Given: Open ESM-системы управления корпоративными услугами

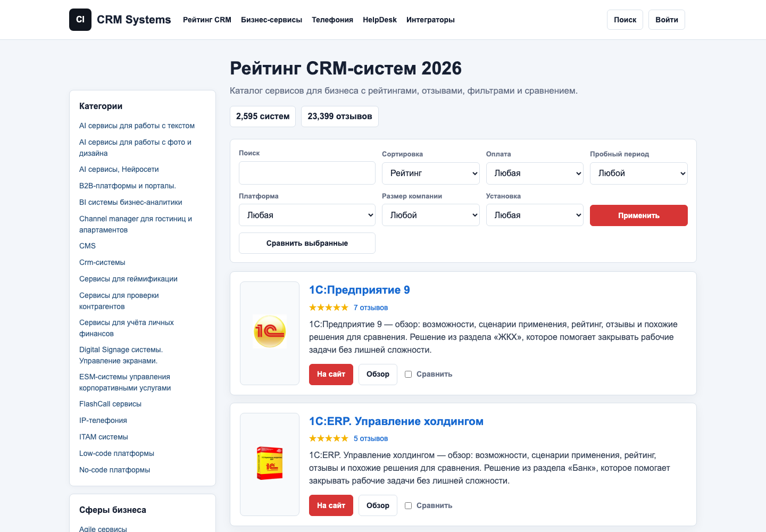Looking at the screenshot, I should point(125,382).
